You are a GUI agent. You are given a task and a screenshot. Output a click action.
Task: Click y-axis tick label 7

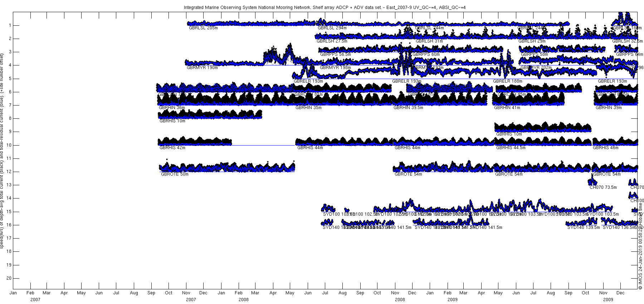pos(9,105)
